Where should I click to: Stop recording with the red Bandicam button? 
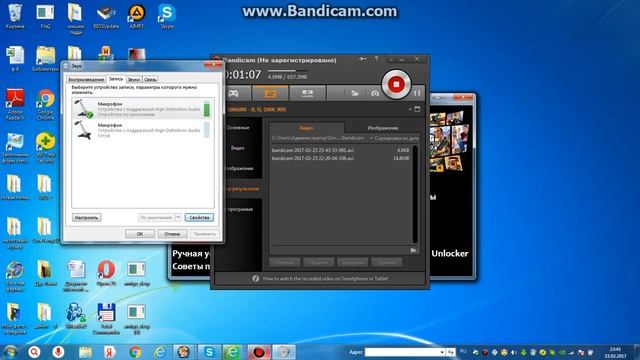(396, 84)
